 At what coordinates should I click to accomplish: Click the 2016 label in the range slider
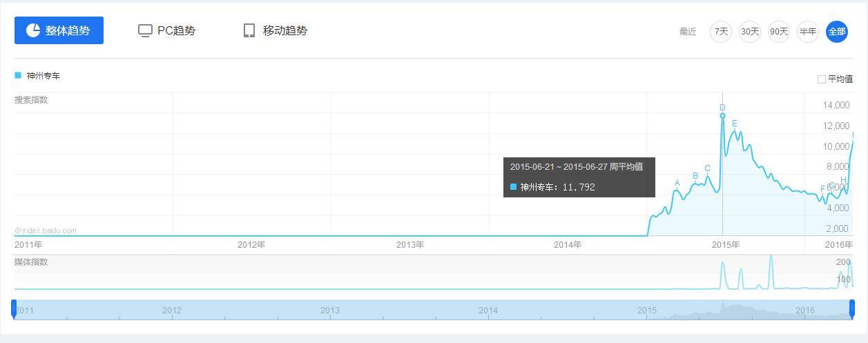[x=805, y=311]
